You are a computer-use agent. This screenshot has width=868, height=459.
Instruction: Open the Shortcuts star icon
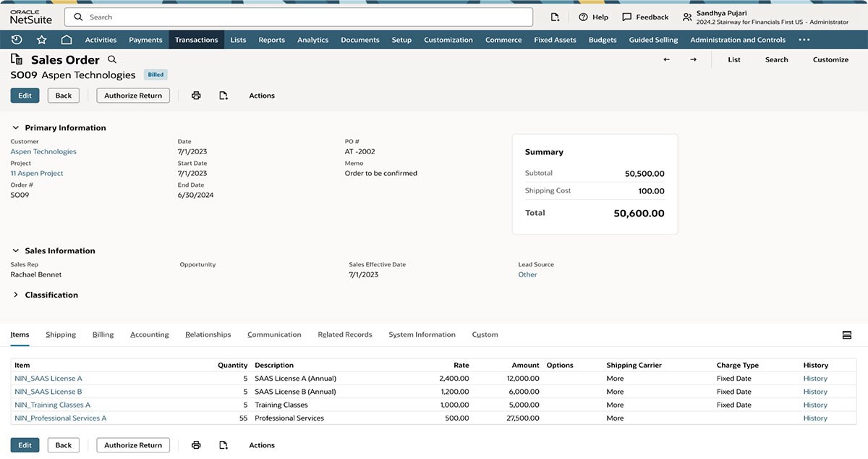tap(42, 40)
